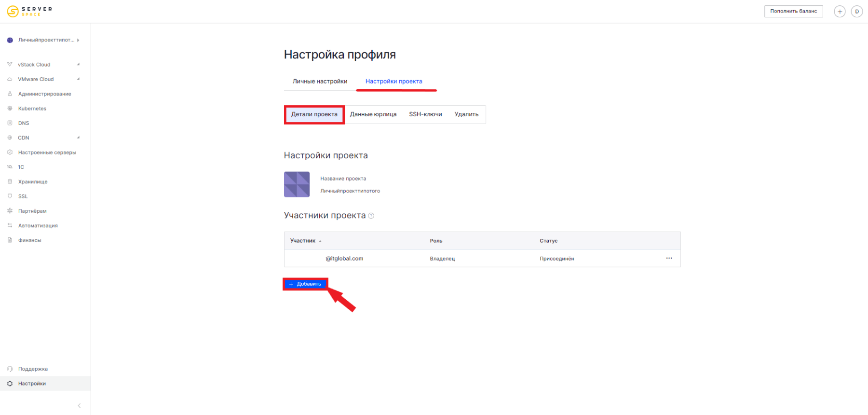The width and height of the screenshot is (868, 415).
Task: Click help icon next to Участники проекта
Action: pos(371,216)
